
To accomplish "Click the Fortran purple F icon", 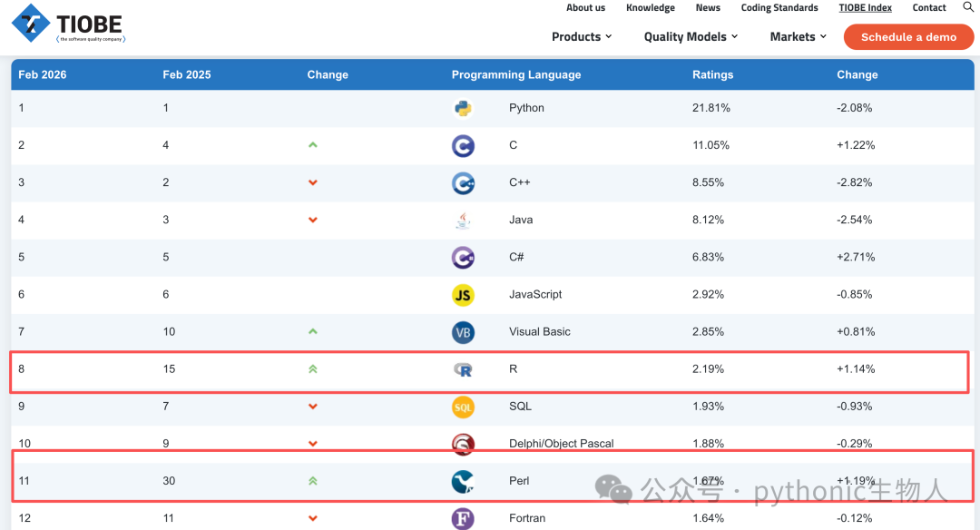I will coord(463,518).
